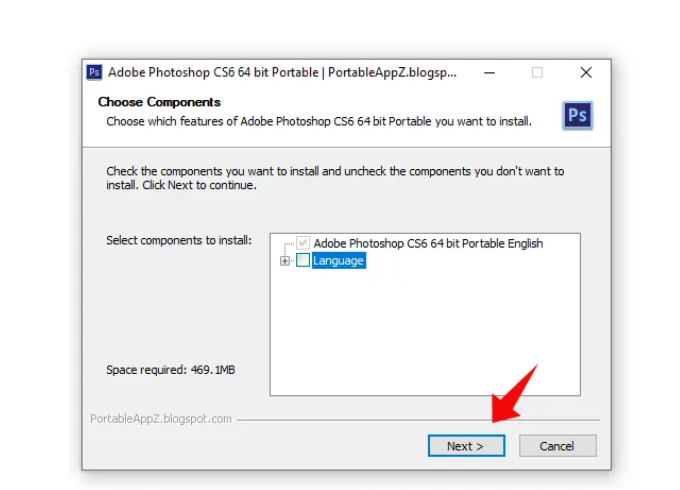The width and height of the screenshot is (680, 490).
Task: Minimize the installer window
Action: [488, 72]
